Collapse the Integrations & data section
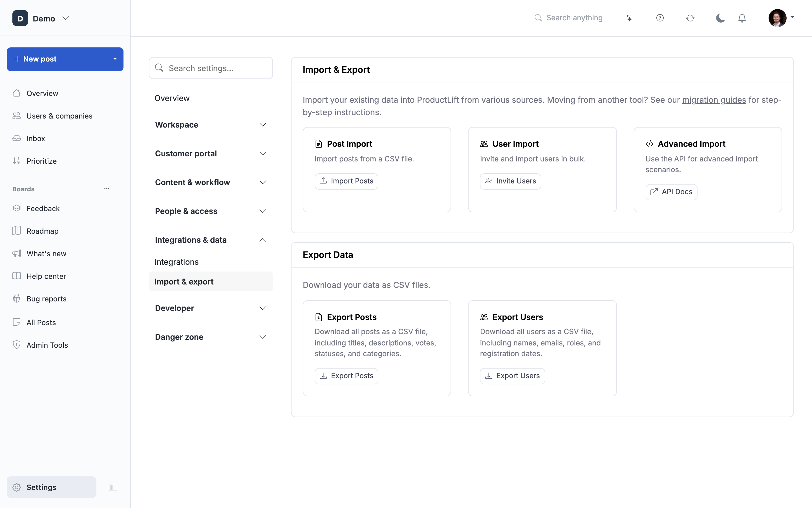The width and height of the screenshot is (812, 508). pos(211,240)
